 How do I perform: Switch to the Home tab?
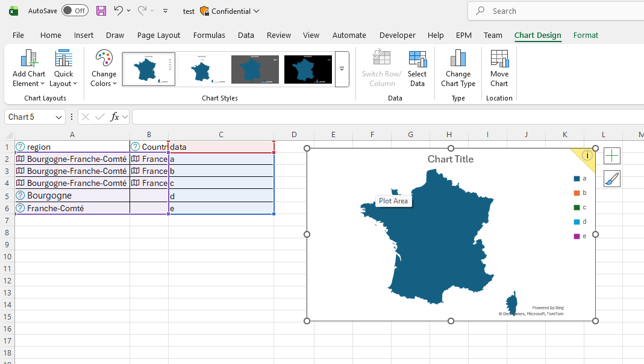51,35
